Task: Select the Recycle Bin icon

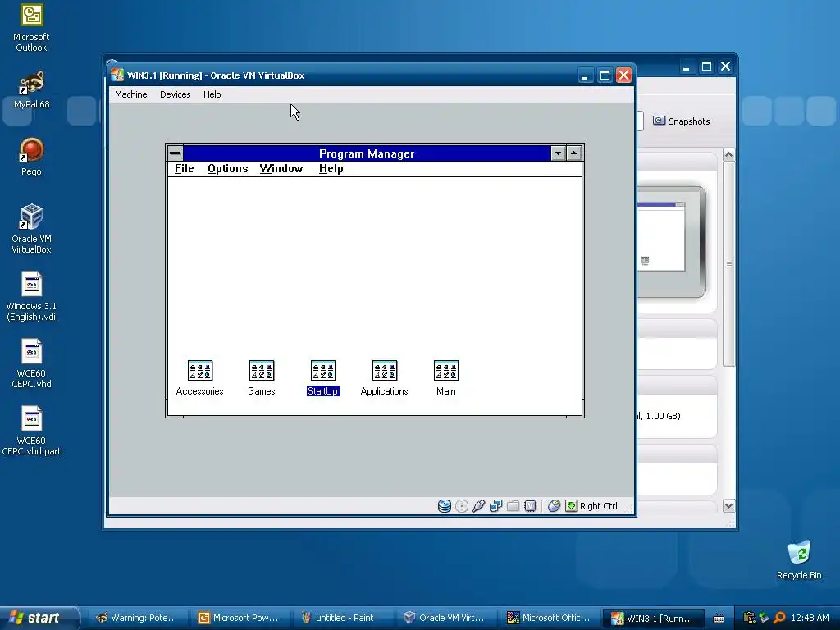Action: point(799,553)
